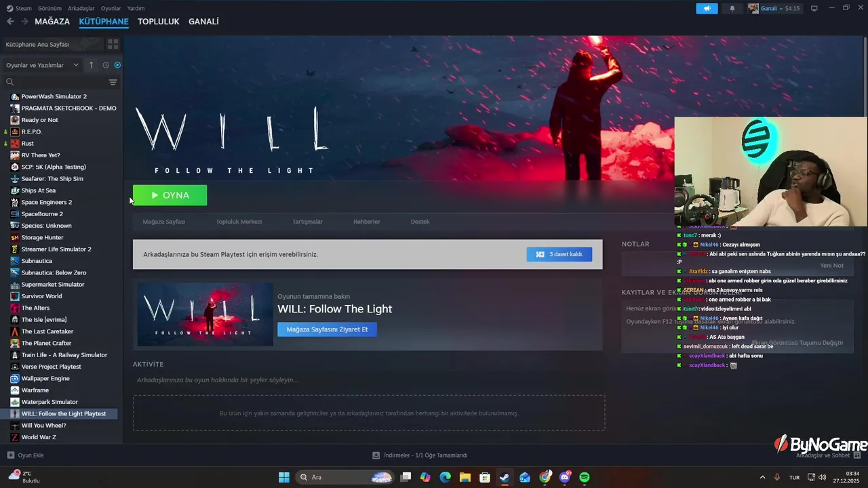Open the Ganali account dropdown
This screenshot has width=868, height=488.
pos(774,8)
